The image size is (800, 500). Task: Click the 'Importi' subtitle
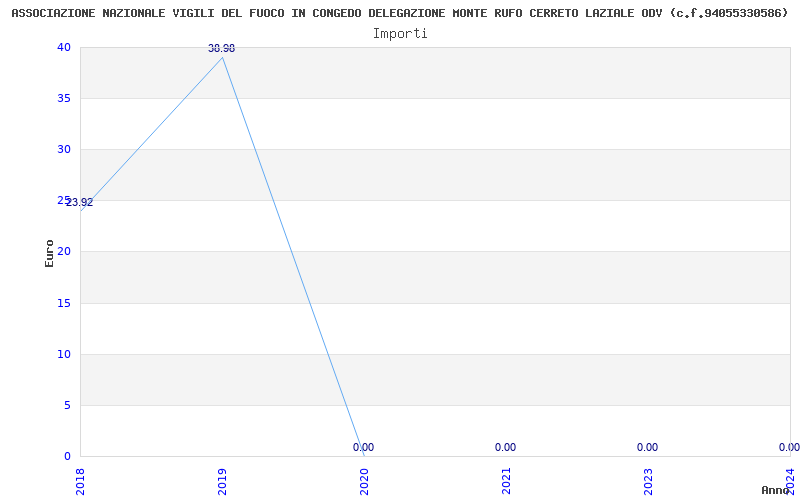[400, 34]
